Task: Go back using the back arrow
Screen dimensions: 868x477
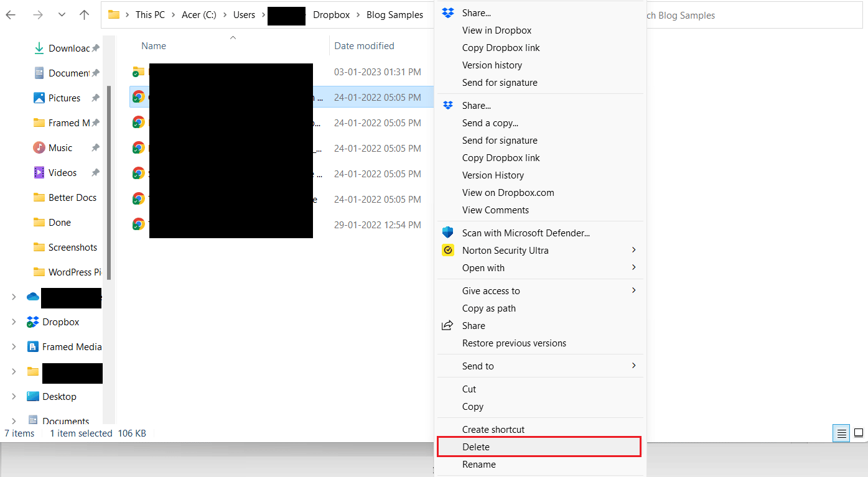Action: click(x=11, y=15)
